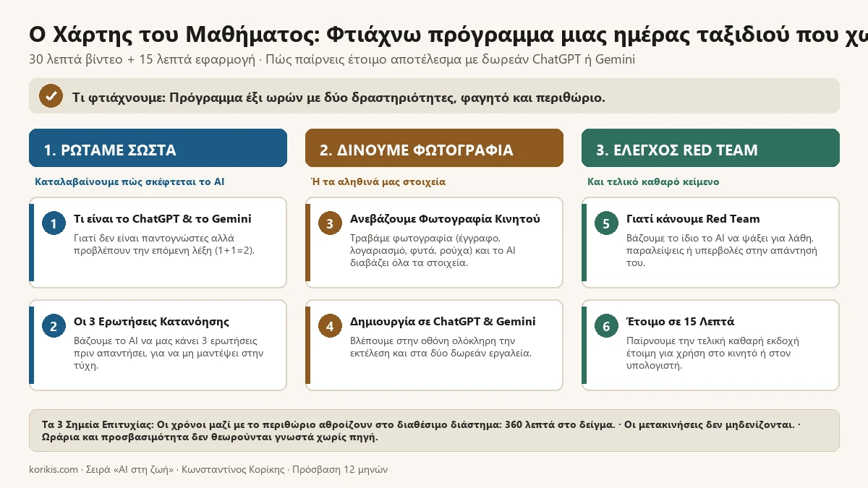The height and width of the screenshot is (488, 868).
Task: Click description starting "Βλέπουμε στην οθόνη ολόκληρη"
Action: tap(441, 347)
